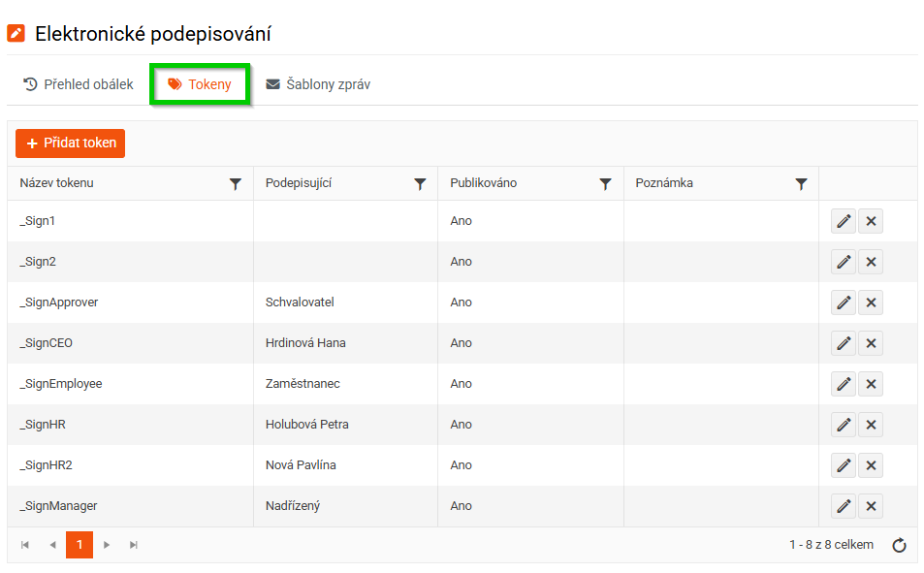Open filter for Poznámka column
Viewport: 924px width, 573px height.
(x=801, y=184)
